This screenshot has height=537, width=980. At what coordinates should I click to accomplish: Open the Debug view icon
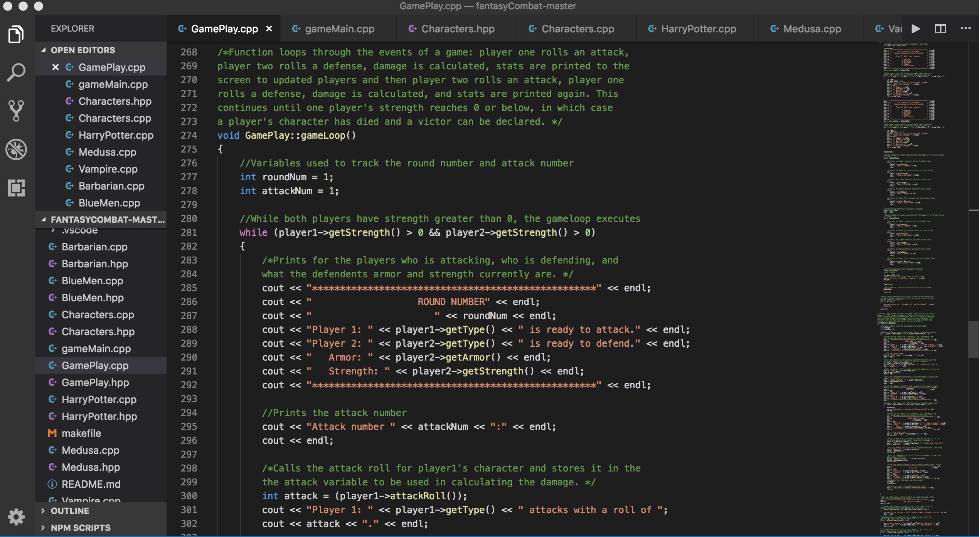16,149
